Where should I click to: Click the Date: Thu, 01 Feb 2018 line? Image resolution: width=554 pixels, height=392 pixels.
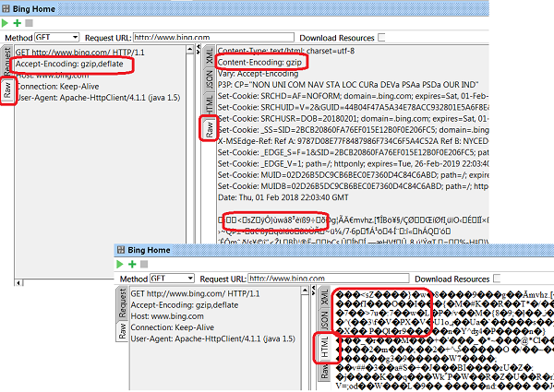coord(283,197)
